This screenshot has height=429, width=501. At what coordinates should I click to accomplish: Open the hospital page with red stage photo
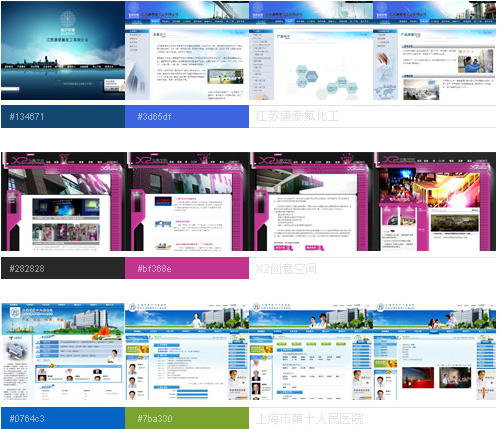point(434,352)
